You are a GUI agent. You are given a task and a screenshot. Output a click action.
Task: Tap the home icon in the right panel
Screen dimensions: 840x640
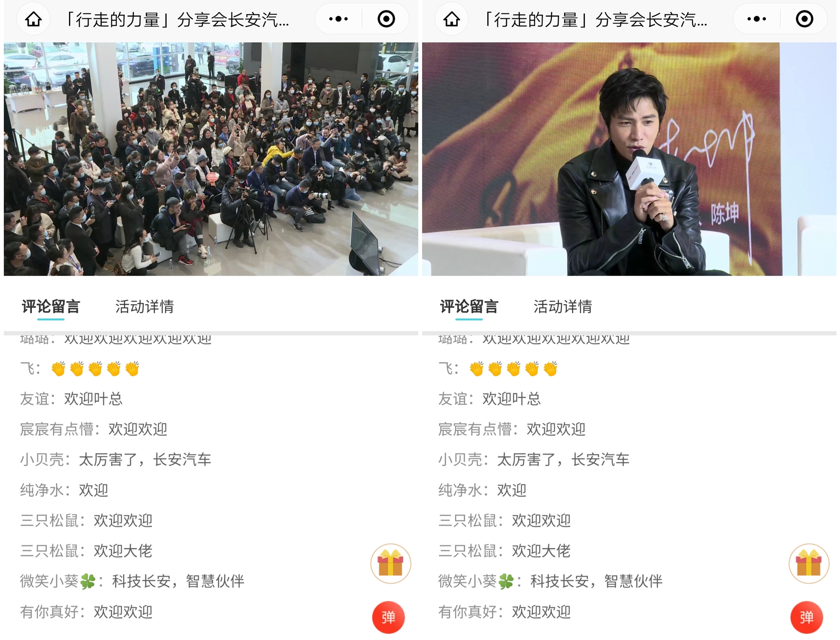pyautogui.click(x=452, y=19)
